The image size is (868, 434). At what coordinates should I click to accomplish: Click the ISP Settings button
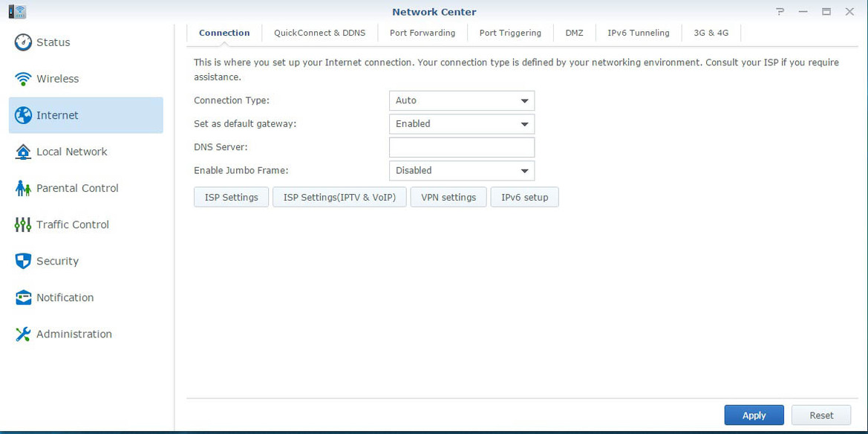(x=232, y=198)
